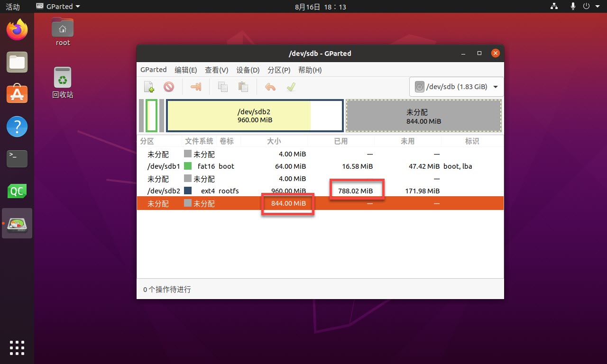Select the /dev/sdb1 partition row
The height and width of the screenshot is (364, 607).
[x=320, y=166]
